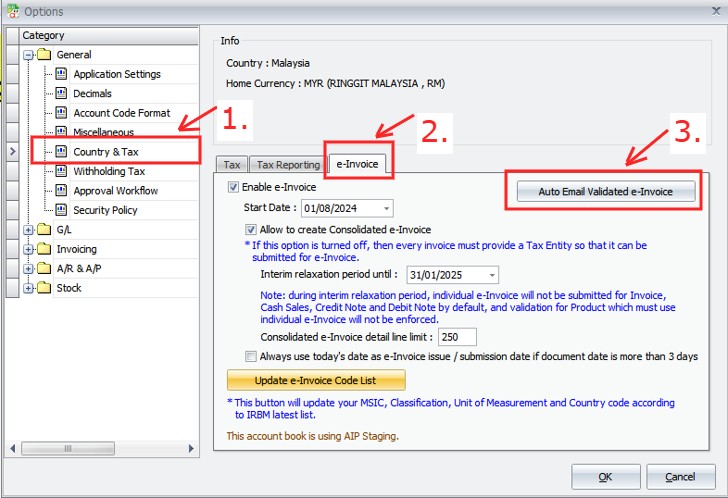
Task: Click the Approval Workflow page icon
Action: tap(61, 190)
